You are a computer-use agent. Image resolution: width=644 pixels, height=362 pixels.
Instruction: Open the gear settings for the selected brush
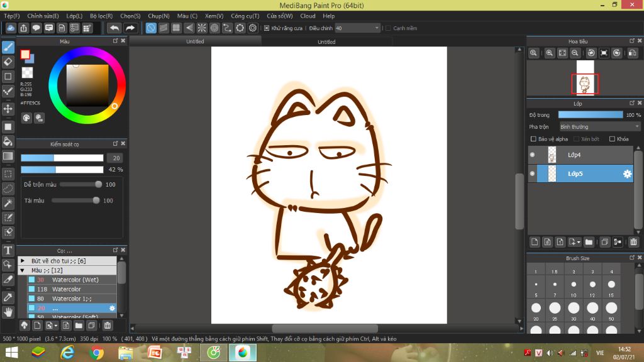112,308
